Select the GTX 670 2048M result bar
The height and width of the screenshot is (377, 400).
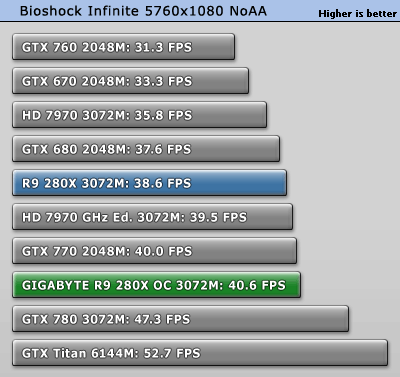(131, 81)
